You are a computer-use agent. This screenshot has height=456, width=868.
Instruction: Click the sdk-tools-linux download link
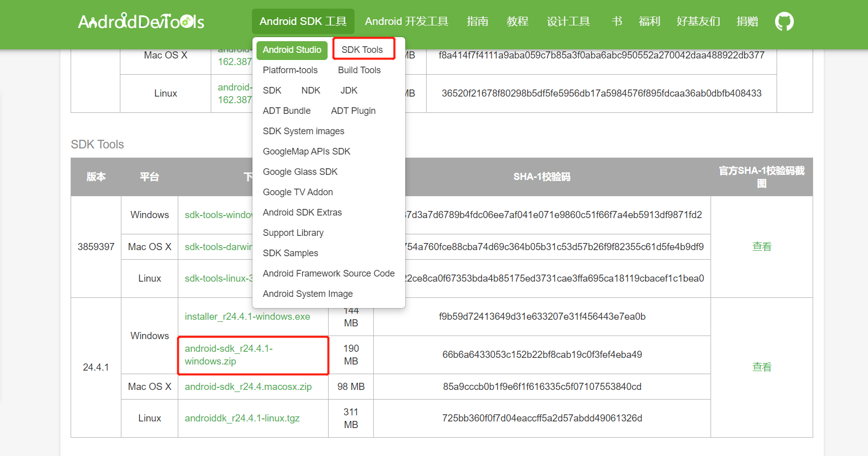[x=218, y=279]
